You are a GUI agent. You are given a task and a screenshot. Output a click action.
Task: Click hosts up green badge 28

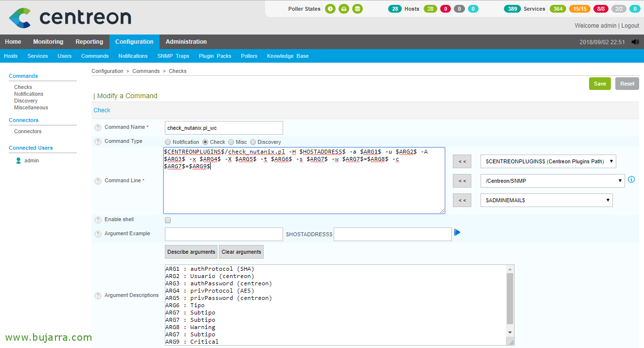tap(430, 9)
